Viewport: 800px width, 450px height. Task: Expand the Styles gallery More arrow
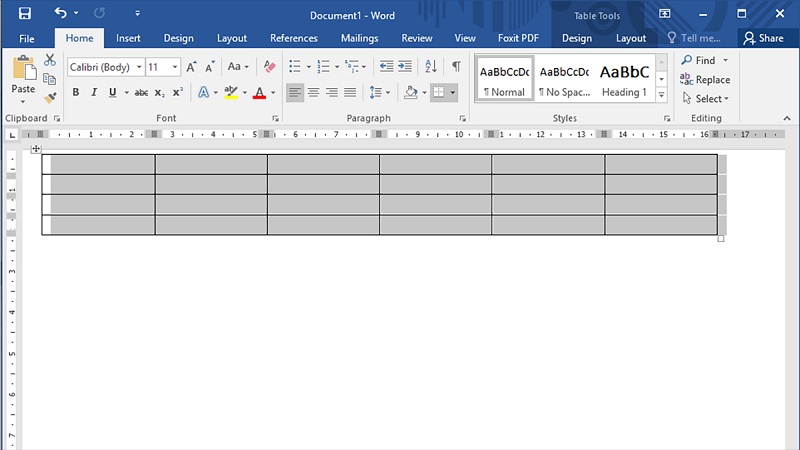(661, 94)
